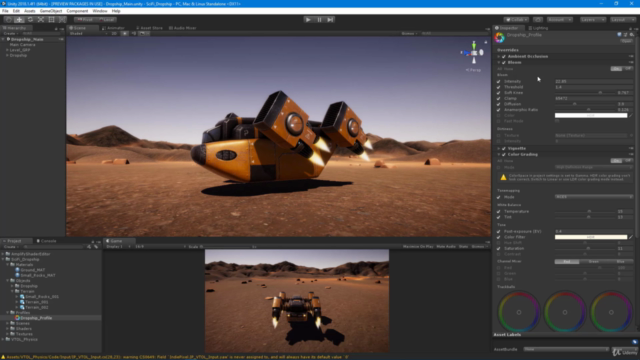The height and width of the screenshot is (360, 640).
Task: Click the Lift trackball color wheel
Action: pos(519,312)
